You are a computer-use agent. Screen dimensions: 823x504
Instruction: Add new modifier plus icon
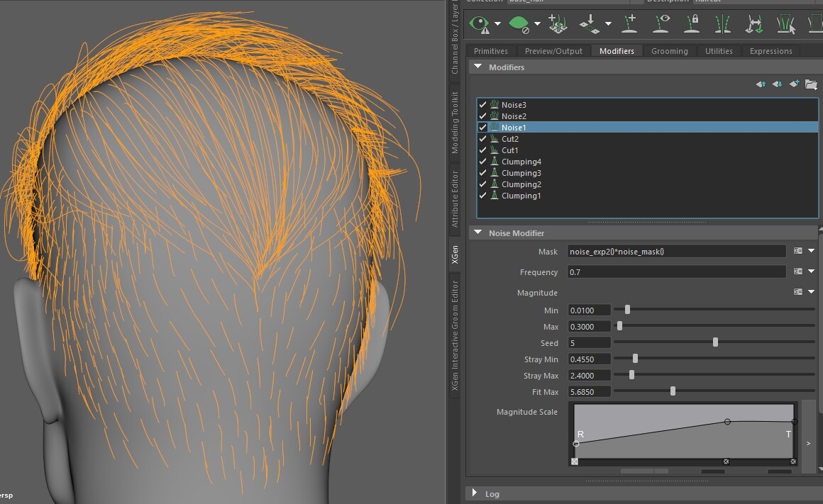coord(794,84)
